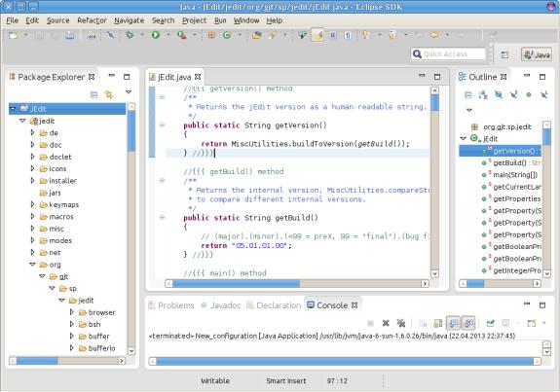Open the File menu
Viewport: 560px width, 392px height.
[x=12, y=20]
